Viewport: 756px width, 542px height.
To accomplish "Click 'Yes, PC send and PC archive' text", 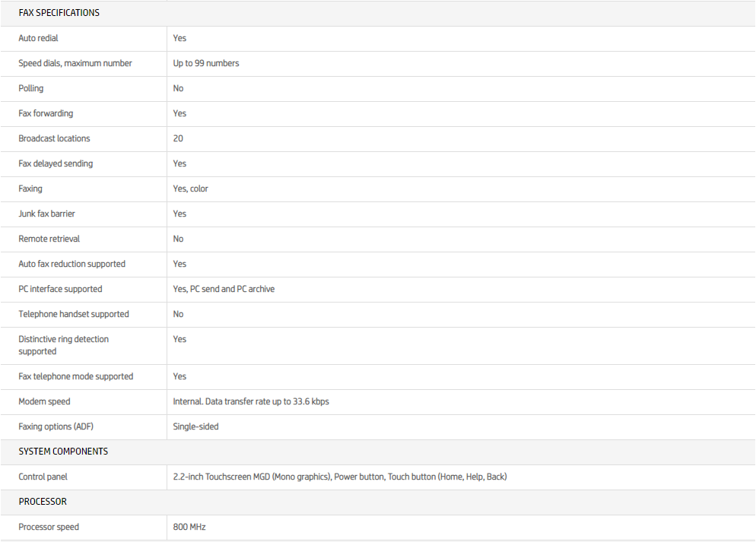I will 224,289.
